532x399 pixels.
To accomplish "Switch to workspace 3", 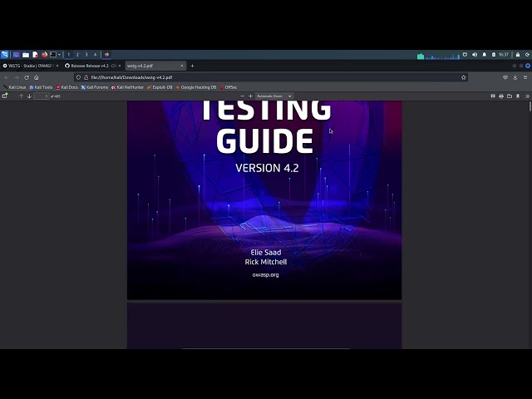I will click(86, 55).
